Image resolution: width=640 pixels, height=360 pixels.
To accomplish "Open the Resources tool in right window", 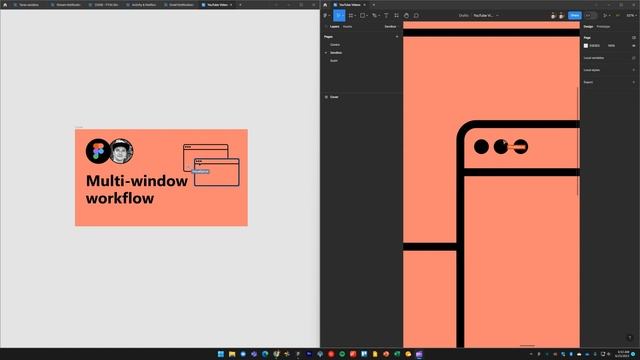I will point(396,16).
